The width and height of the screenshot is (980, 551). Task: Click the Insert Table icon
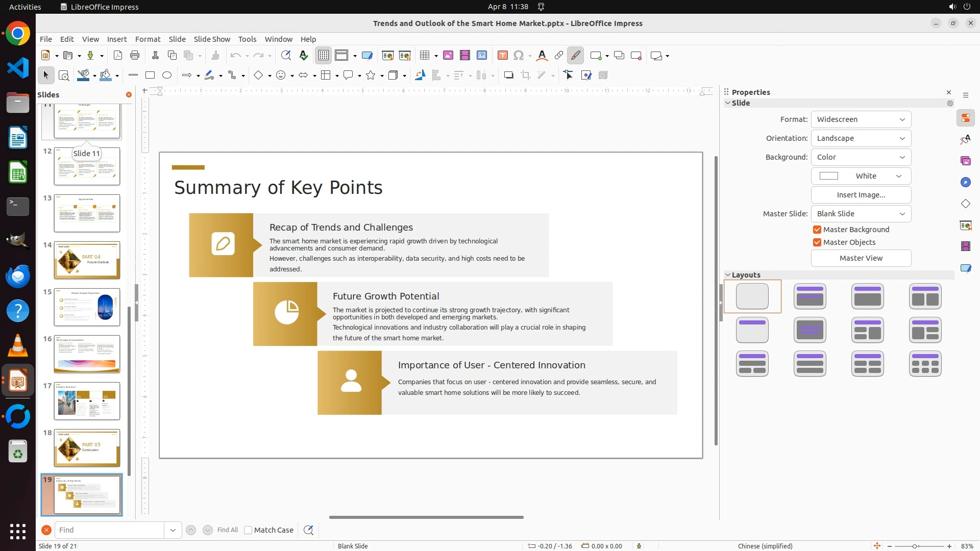[424, 56]
